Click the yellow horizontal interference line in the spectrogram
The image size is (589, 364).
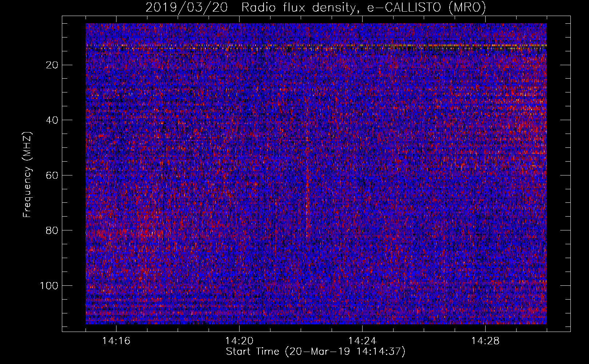pyautogui.click(x=316, y=46)
